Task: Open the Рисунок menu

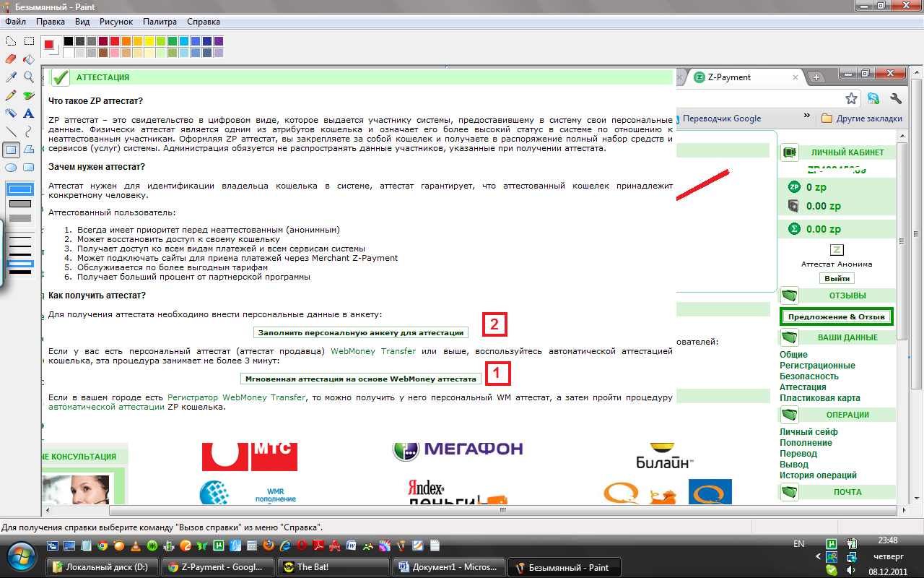Action: point(116,22)
